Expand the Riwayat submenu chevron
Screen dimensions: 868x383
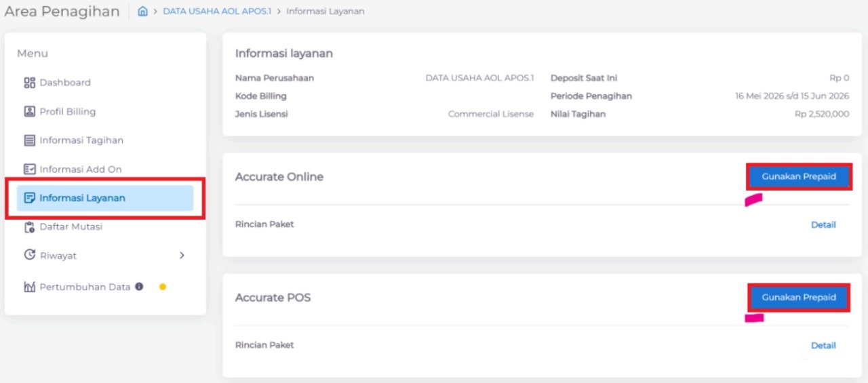[182, 256]
